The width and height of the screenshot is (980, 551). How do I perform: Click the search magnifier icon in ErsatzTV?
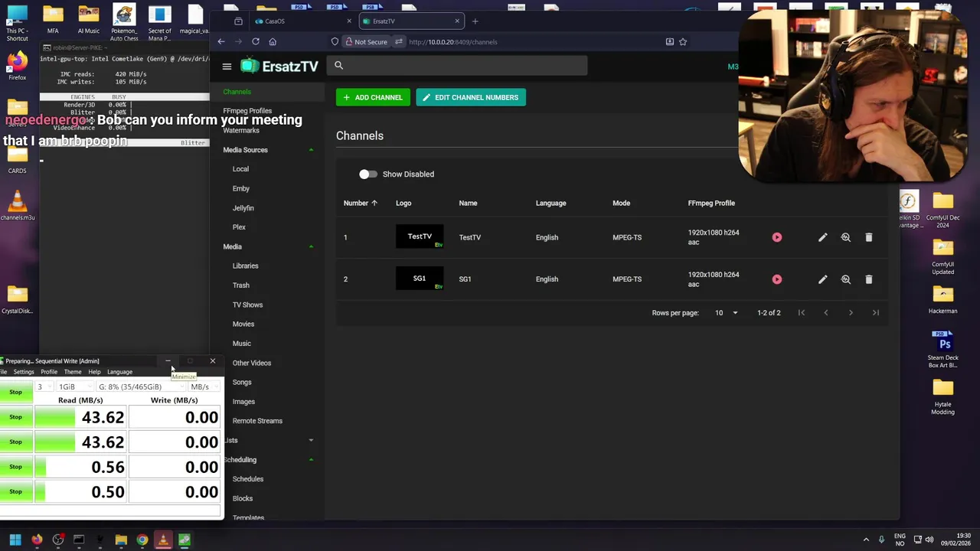click(x=338, y=65)
